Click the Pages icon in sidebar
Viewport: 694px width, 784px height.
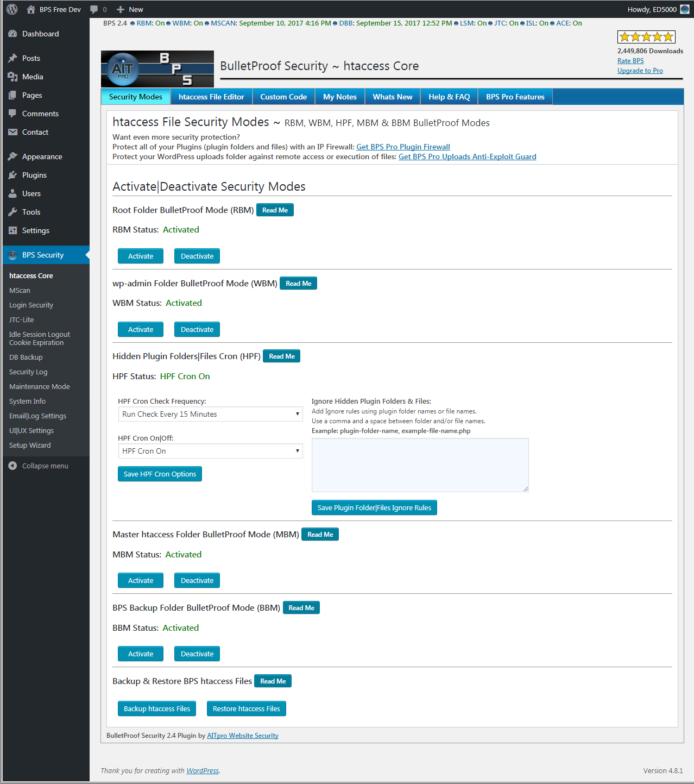pos(12,95)
